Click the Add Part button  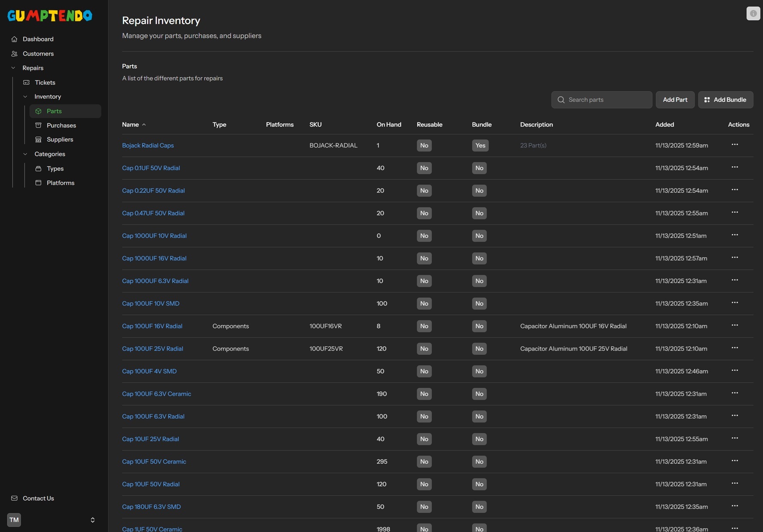coord(675,100)
